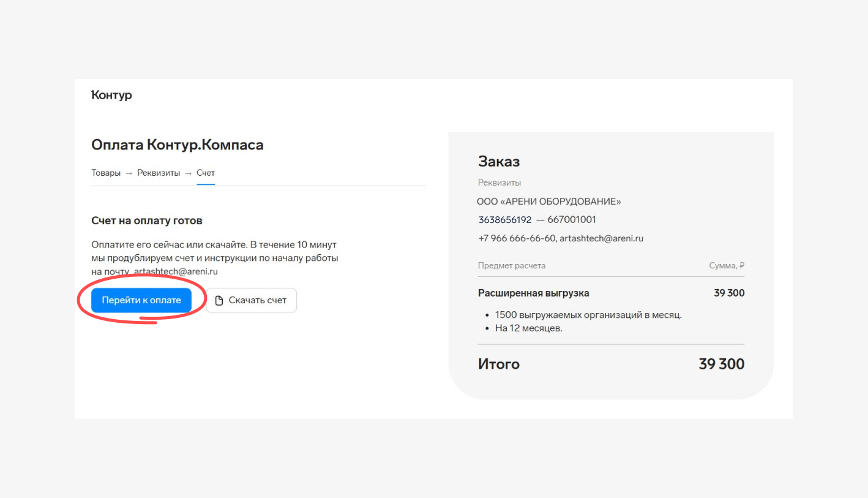868x498 pixels.
Task: Click the INN number 3638656192
Action: pyautogui.click(x=505, y=219)
